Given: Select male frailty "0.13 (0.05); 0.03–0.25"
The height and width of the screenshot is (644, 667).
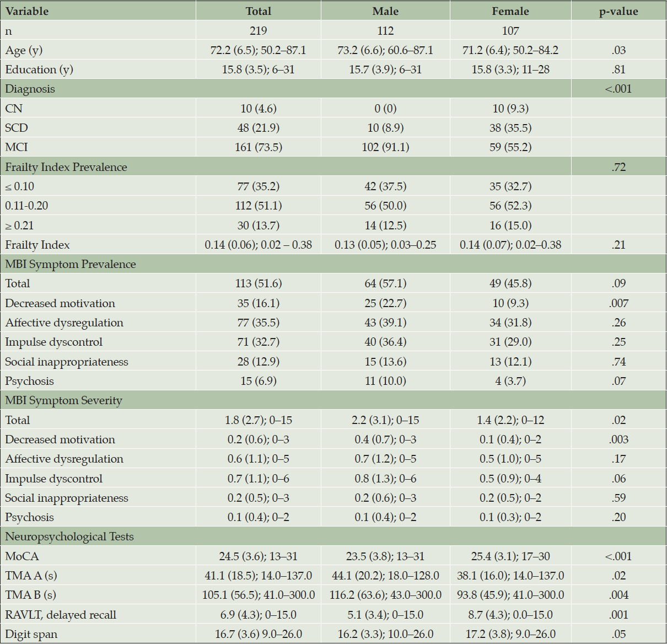Looking at the screenshot, I should (385, 245).
